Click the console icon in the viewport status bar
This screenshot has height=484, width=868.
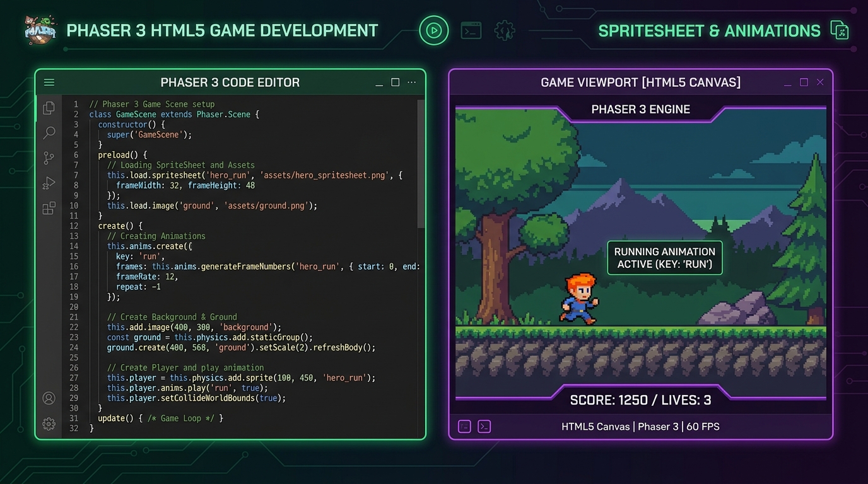click(x=484, y=427)
